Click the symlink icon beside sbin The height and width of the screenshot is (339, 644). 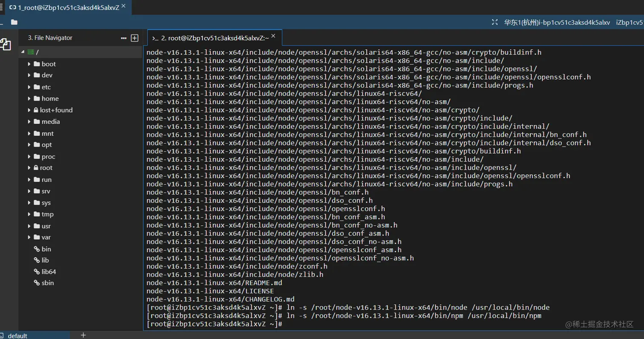[37, 283]
